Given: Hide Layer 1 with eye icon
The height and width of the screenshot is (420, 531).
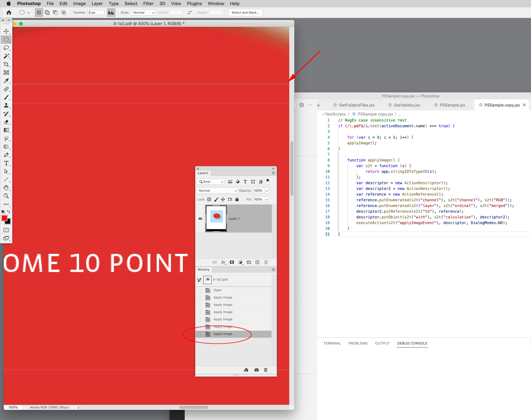Looking at the screenshot, I should click(200, 219).
